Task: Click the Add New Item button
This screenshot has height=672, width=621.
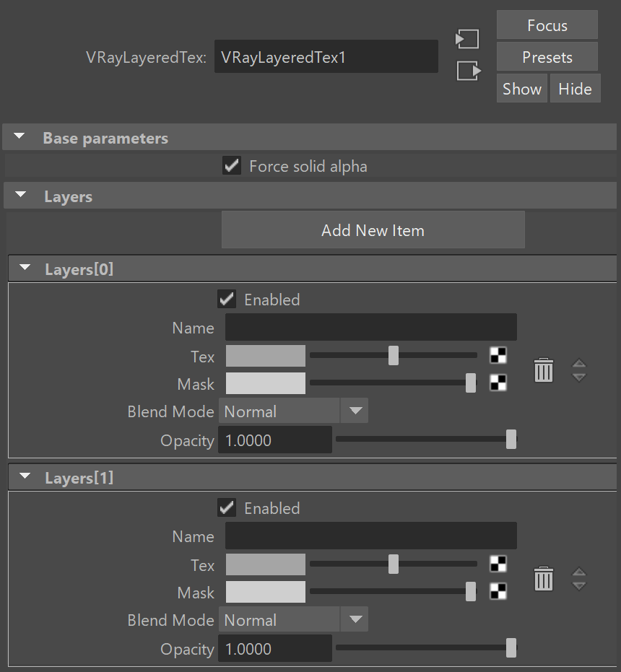Action: click(373, 230)
